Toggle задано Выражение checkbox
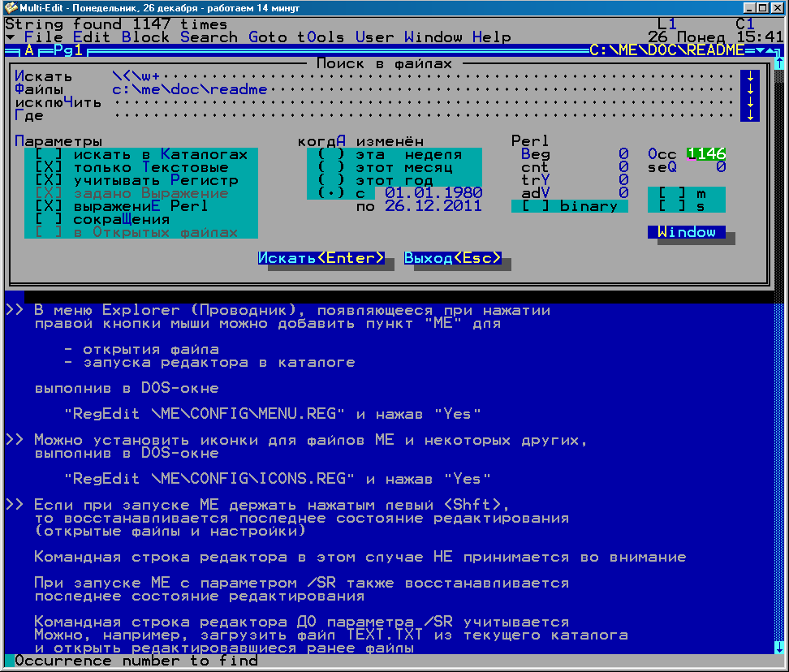 click(131, 193)
